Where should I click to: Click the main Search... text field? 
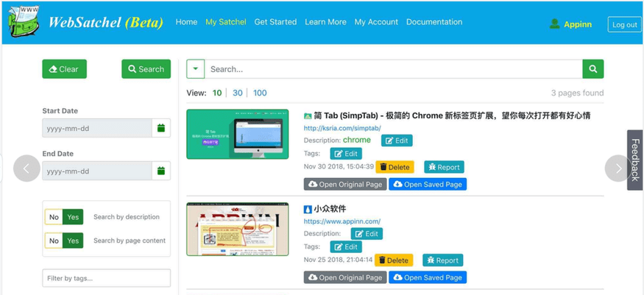point(394,69)
